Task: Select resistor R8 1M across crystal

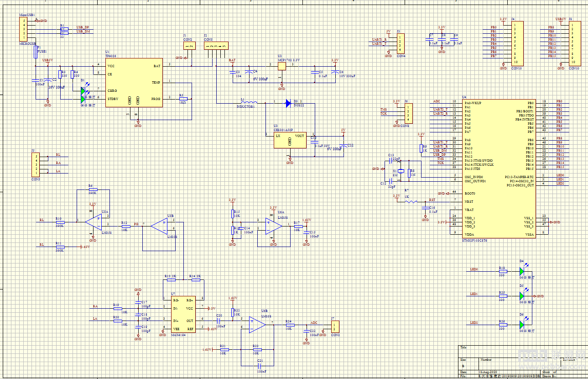Action: (x=409, y=173)
